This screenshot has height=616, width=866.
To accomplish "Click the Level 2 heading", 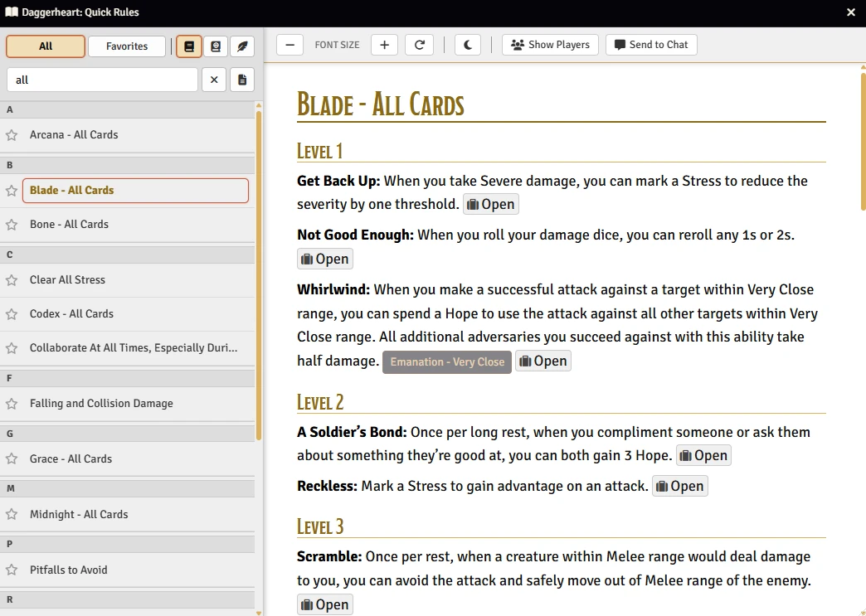I will 320,402.
